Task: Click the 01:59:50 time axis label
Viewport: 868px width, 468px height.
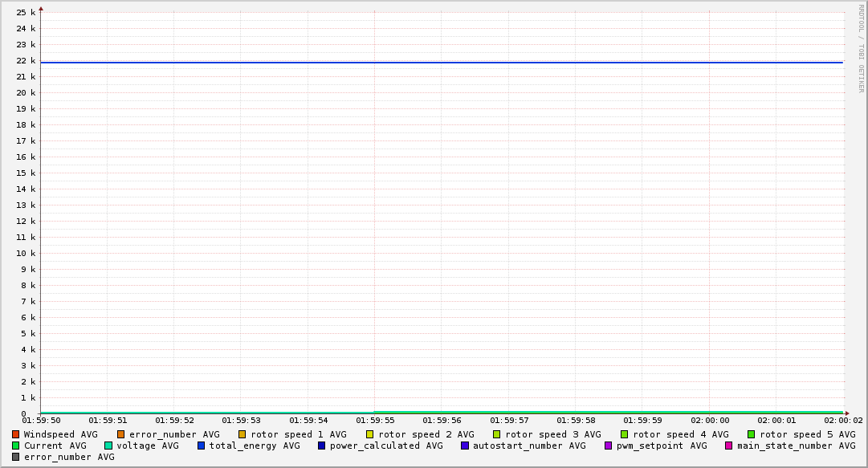Action: pos(41,421)
